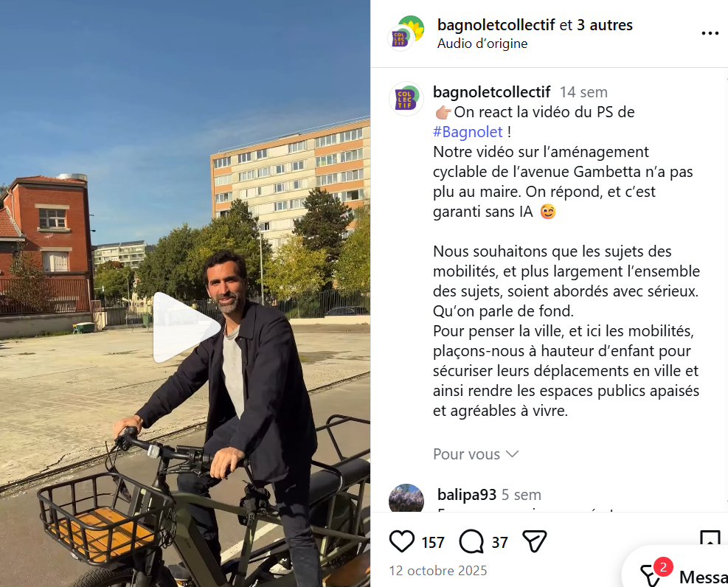View the 157 likes count
This screenshot has width=728, height=587.
click(x=433, y=542)
